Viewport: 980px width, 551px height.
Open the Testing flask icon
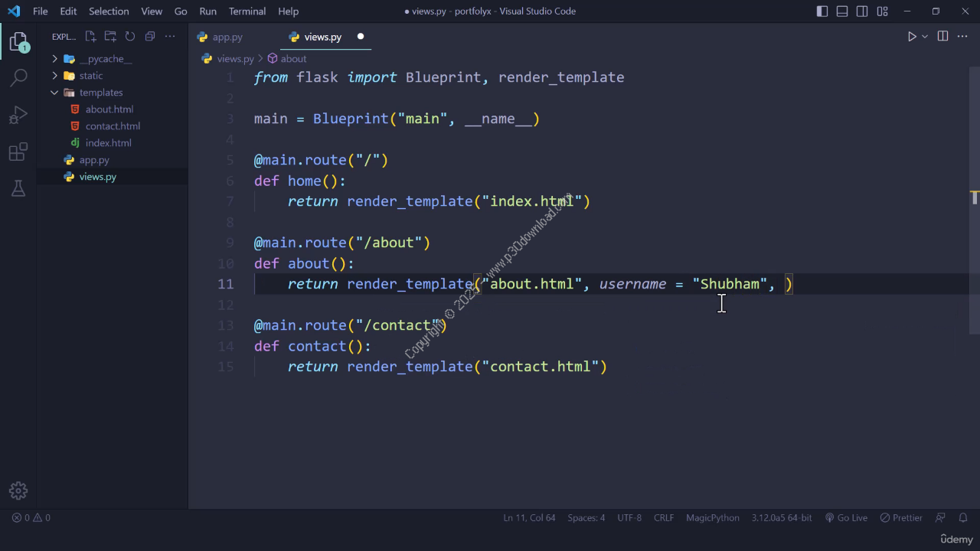pos(18,188)
